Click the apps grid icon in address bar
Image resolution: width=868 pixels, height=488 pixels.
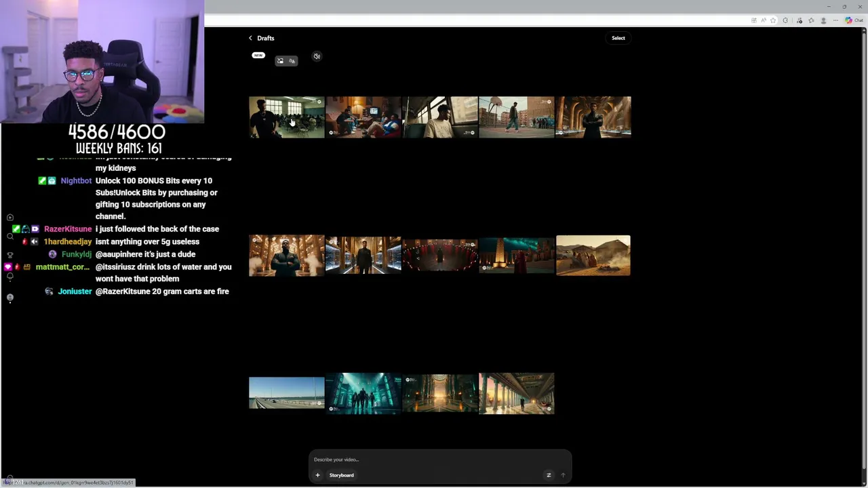pyautogui.click(x=754, y=20)
